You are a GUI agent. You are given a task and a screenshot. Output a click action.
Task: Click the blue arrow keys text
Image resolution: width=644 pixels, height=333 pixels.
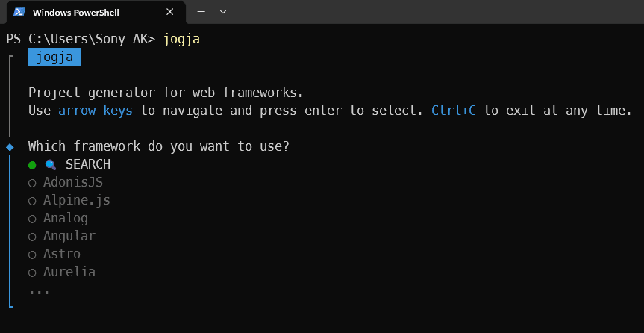click(96, 111)
